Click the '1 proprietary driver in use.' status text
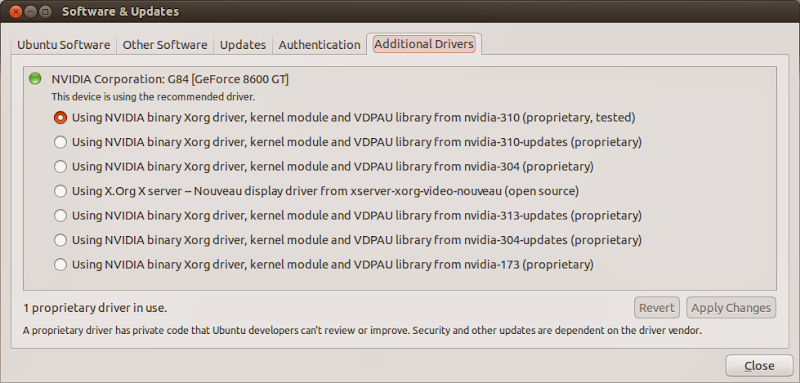The width and height of the screenshot is (800, 383). click(x=95, y=308)
